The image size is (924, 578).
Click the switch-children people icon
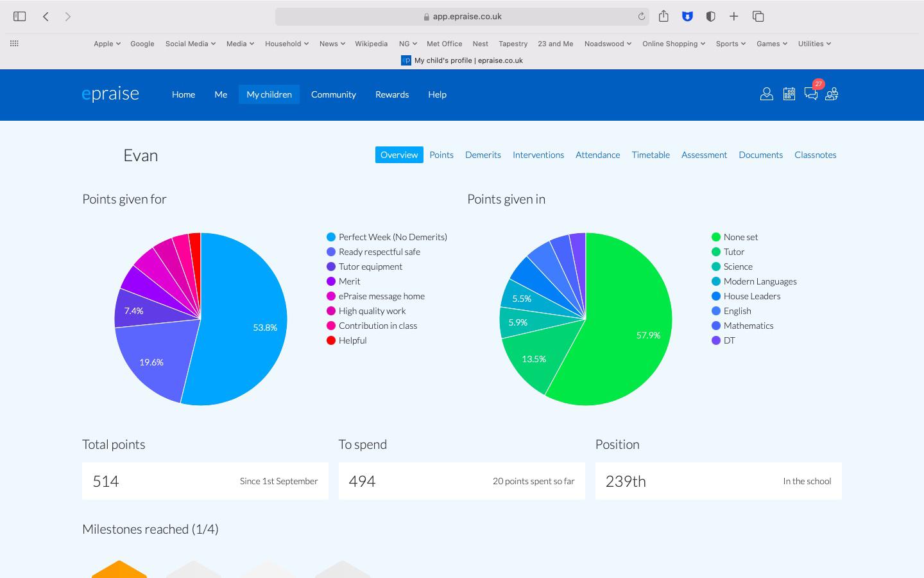[x=832, y=94]
